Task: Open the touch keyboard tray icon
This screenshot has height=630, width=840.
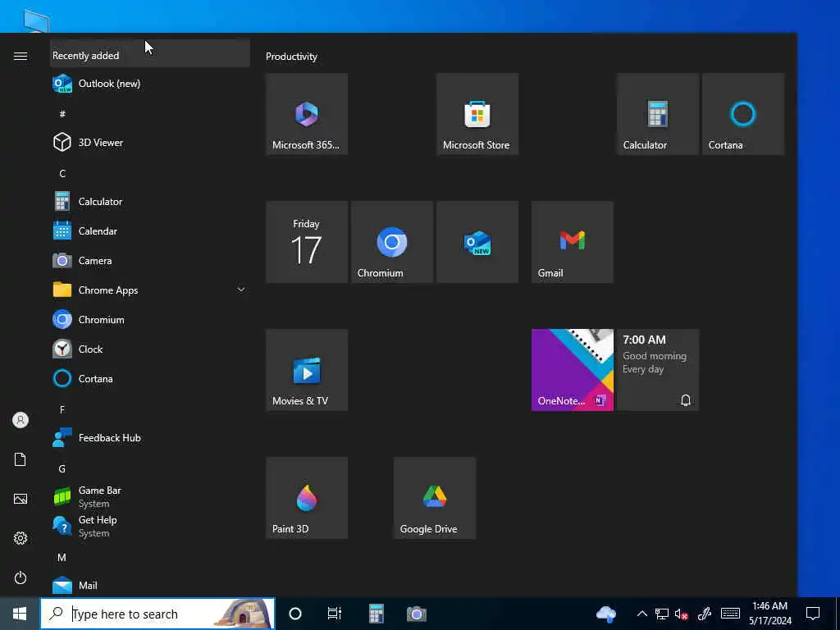Action: (x=730, y=614)
